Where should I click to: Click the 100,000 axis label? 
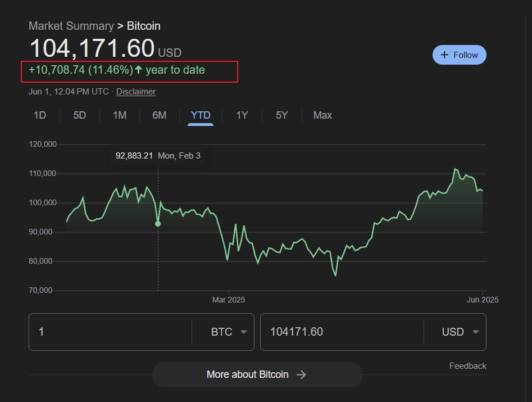pos(43,203)
